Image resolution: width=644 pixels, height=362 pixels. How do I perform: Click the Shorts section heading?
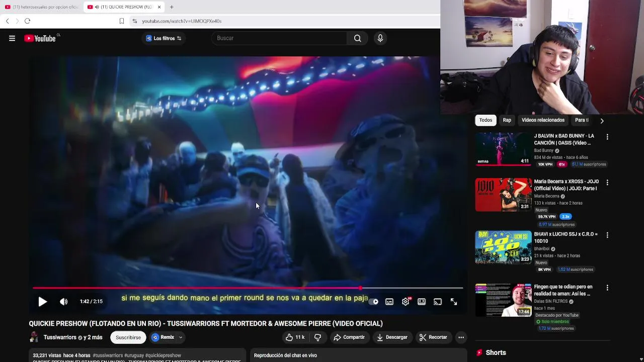[x=496, y=352]
